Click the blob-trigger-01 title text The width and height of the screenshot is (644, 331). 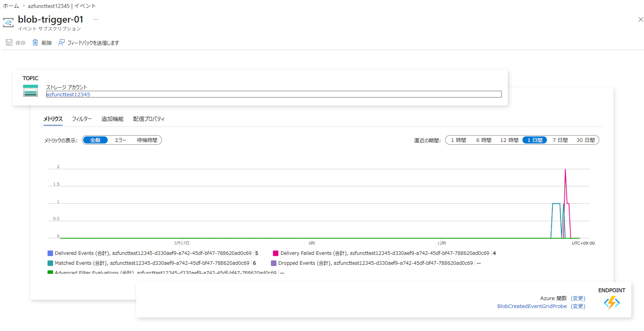tap(51, 19)
